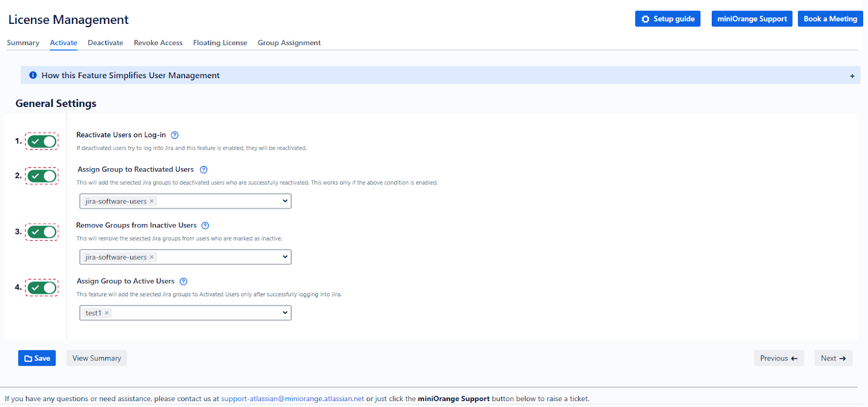Expand the How this Feature Simplifies banner
Image resolution: width=868 pixels, height=407 pixels.
tap(852, 76)
